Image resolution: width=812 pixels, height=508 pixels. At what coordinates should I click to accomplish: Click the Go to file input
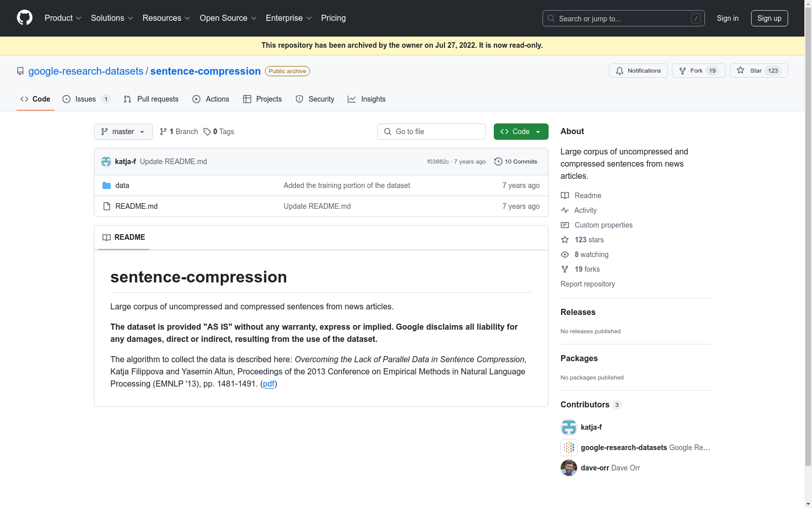[x=431, y=132]
